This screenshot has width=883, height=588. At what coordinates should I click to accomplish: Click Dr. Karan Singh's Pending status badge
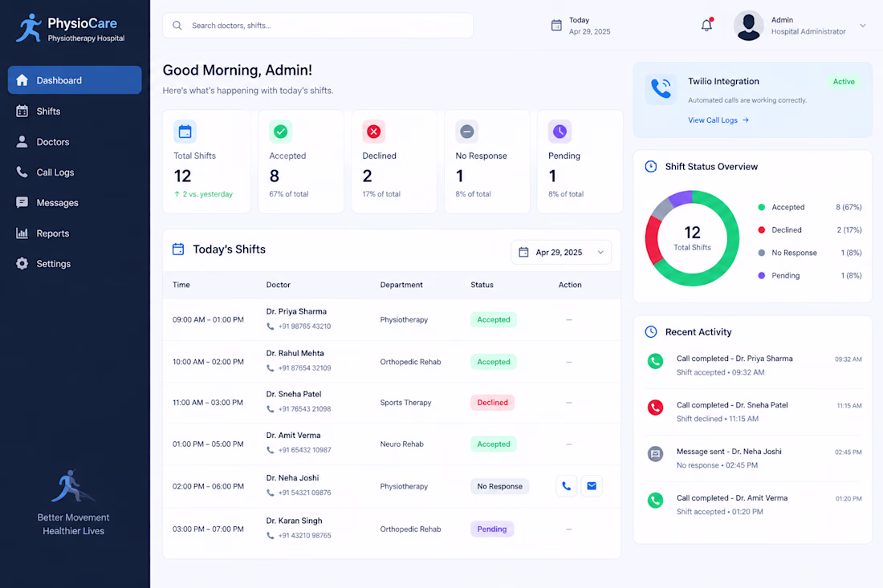click(x=491, y=529)
